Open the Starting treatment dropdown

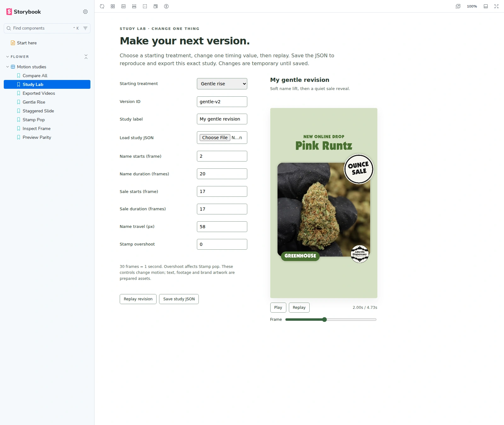tap(222, 84)
